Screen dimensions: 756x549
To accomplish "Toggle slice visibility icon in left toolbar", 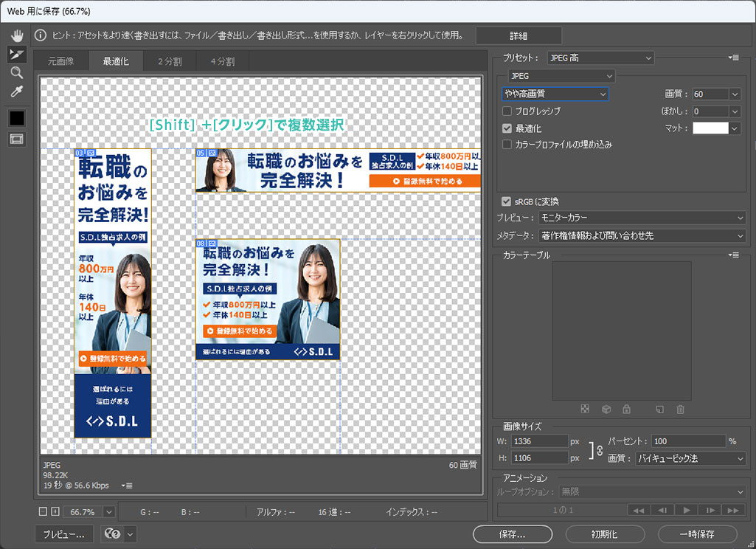I will (x=16, y=139).
